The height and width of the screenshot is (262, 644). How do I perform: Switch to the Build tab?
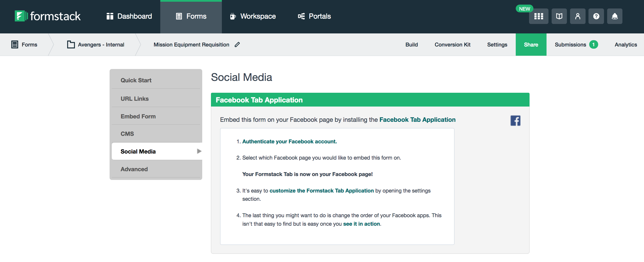pyautogui.click(x=411, y=45)
